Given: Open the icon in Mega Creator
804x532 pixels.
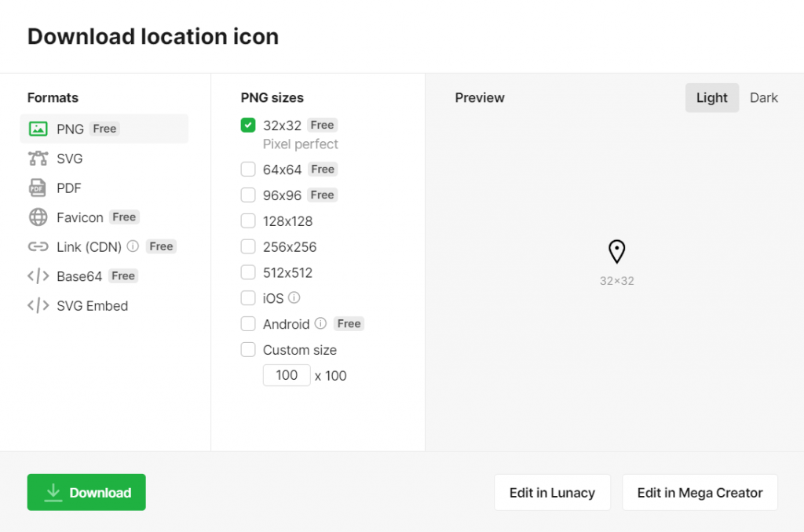Looking at the screenshot, I should [x=700, y=492].
